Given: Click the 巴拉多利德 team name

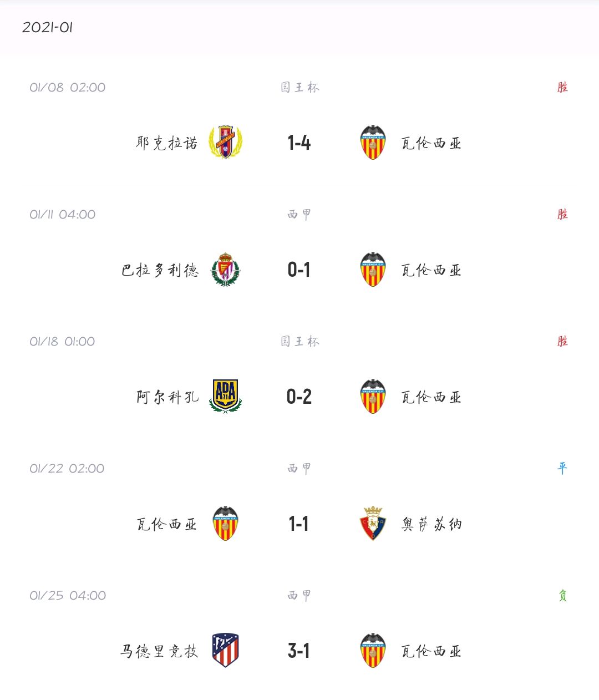Looking at the screenshot, I should [160, 270].
